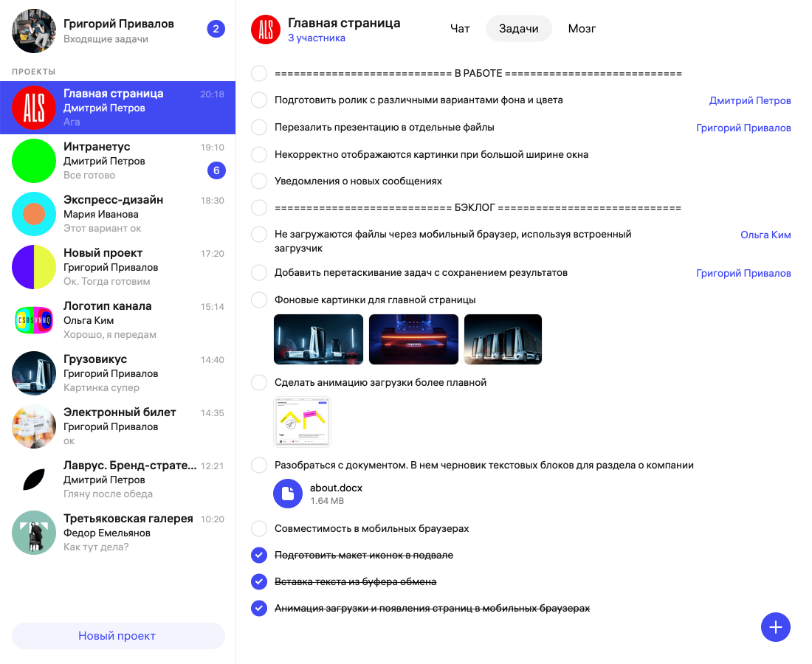This screenshot has width=812, height=664.
Task: Click the Новый проект button at bottom
Action: pos(118,635)
